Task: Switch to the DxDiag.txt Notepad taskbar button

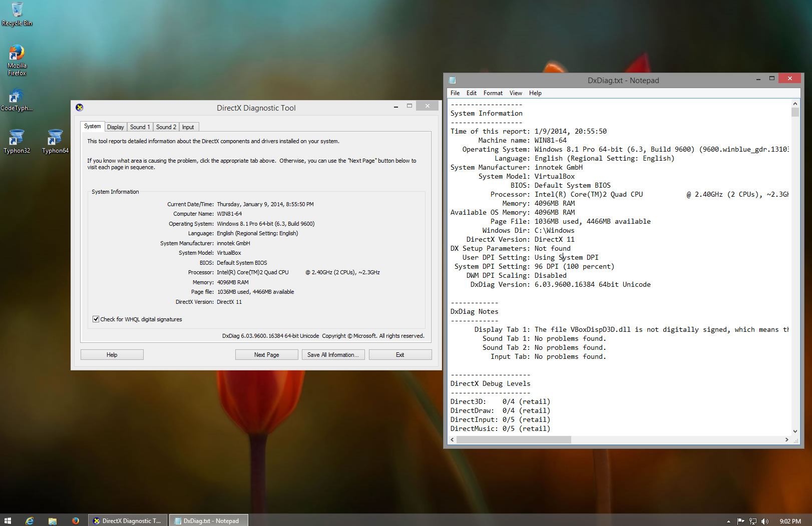Action: (x=208, y=520)
